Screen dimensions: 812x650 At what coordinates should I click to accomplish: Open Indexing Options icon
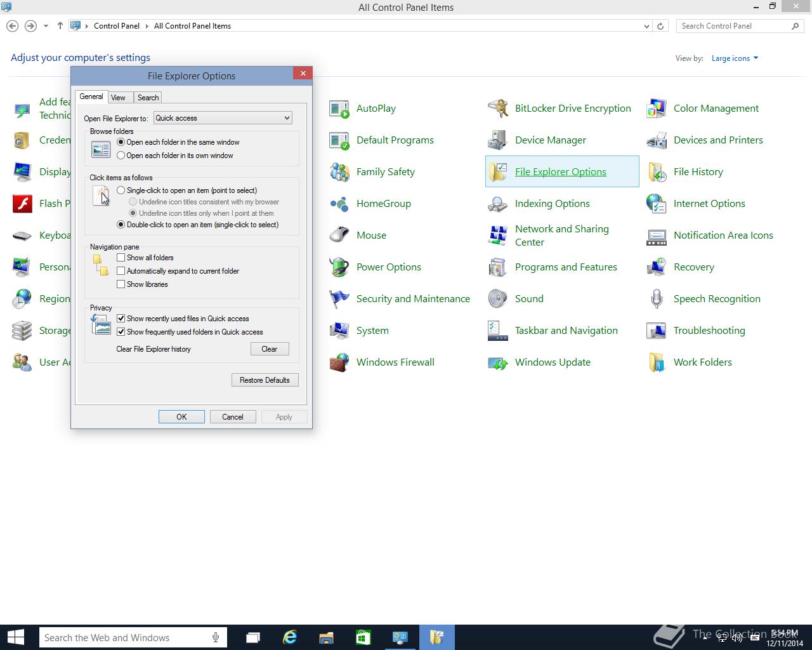tap(498, 204)
